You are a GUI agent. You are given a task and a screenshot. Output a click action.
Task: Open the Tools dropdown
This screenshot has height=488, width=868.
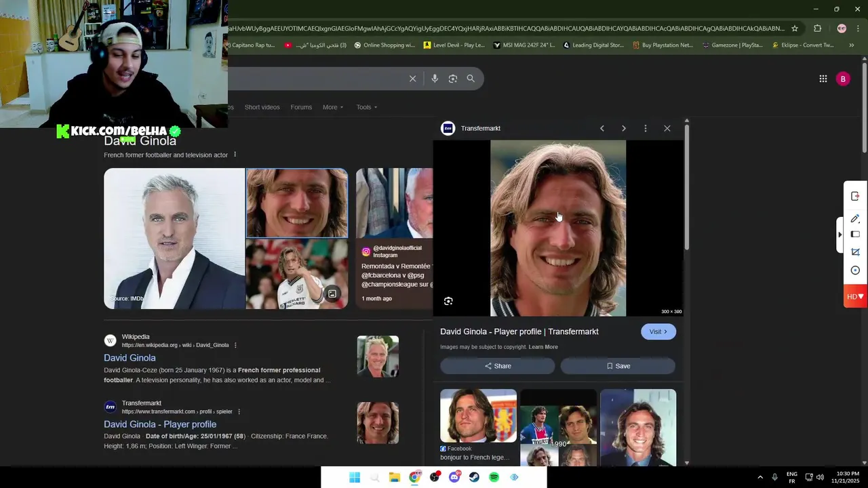pos(367,107)
